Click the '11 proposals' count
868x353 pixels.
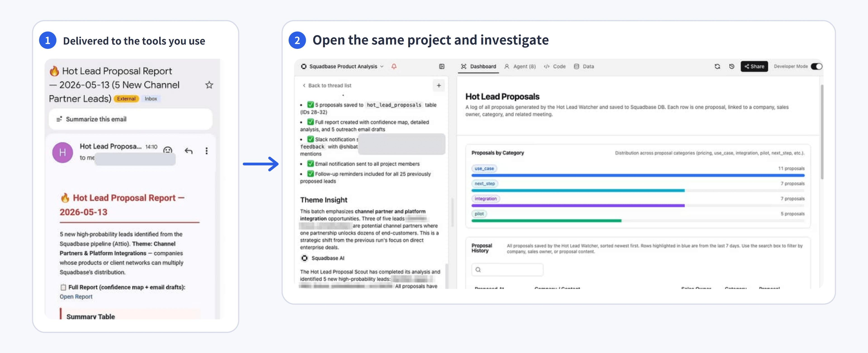pos(791,168)
